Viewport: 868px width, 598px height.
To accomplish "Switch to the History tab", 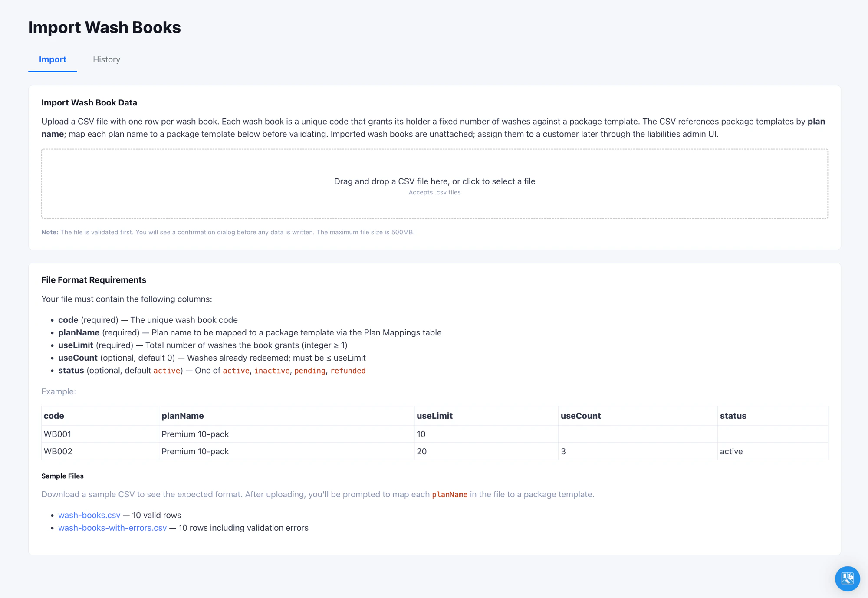I will point(106,59).
